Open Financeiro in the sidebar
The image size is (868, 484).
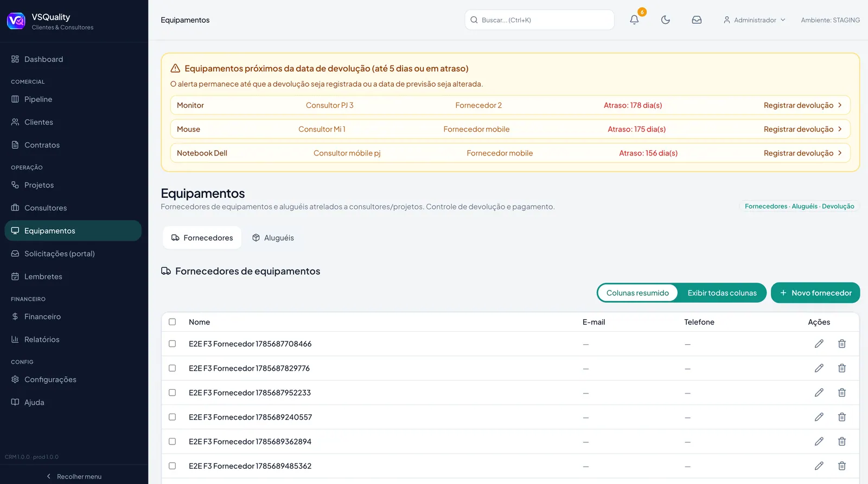73,317
